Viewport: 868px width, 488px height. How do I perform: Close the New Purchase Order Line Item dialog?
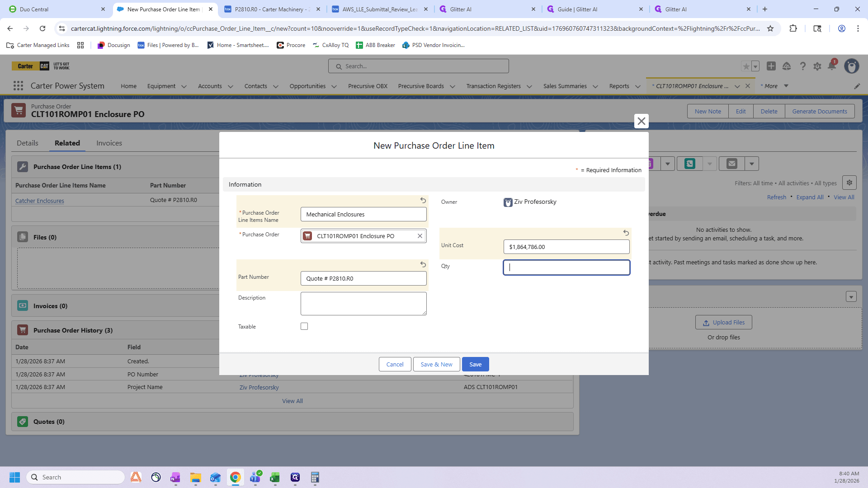pyautogui.click(x=641, y=121)
